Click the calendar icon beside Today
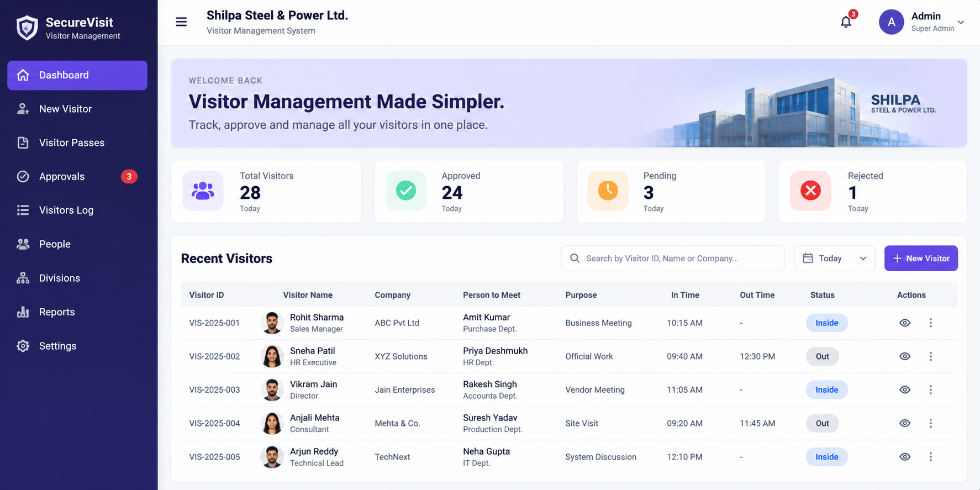 tap(808, 258)
